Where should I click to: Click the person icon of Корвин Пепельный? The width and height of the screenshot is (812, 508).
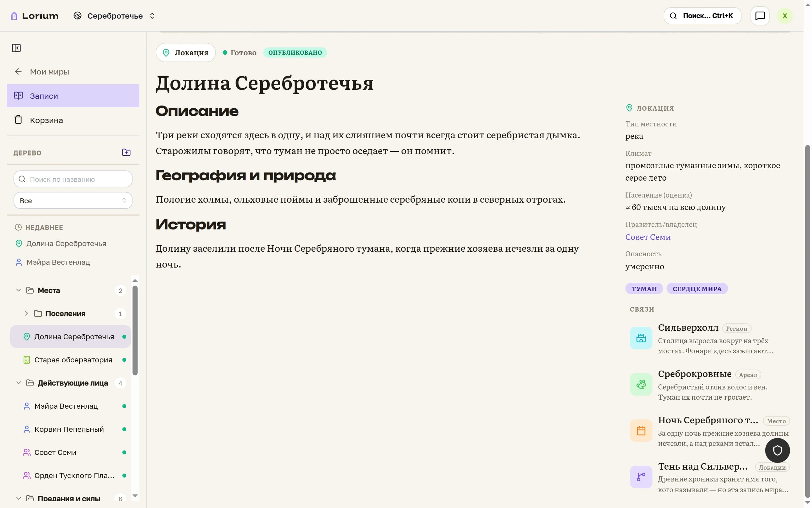click(x=27, y=429)
